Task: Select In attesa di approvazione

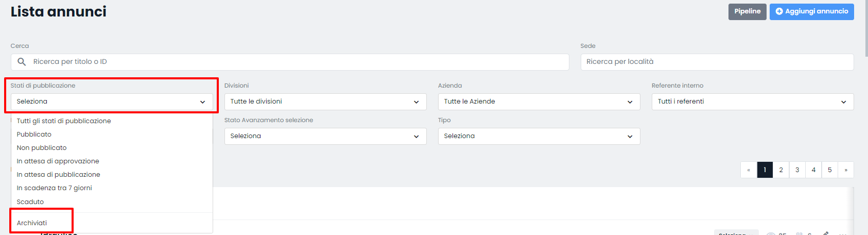Action: (x=58, y=161)
